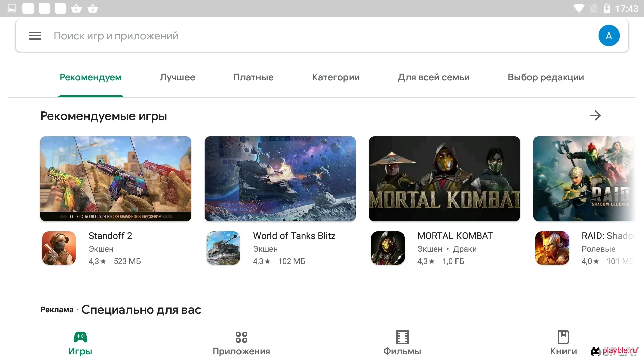The image size is (644, 362).
Task: Tap the Игры label in bottom navigation
Action: pos(80,351)
